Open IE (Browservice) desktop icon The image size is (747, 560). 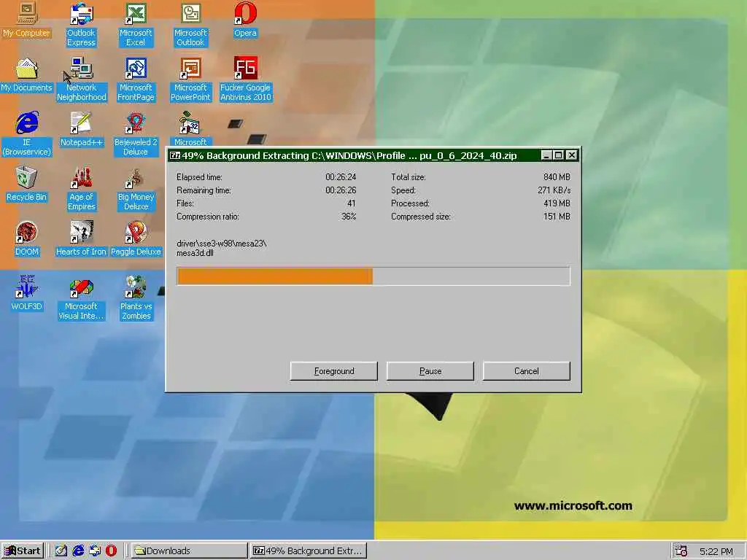click(x=27, y=134)
